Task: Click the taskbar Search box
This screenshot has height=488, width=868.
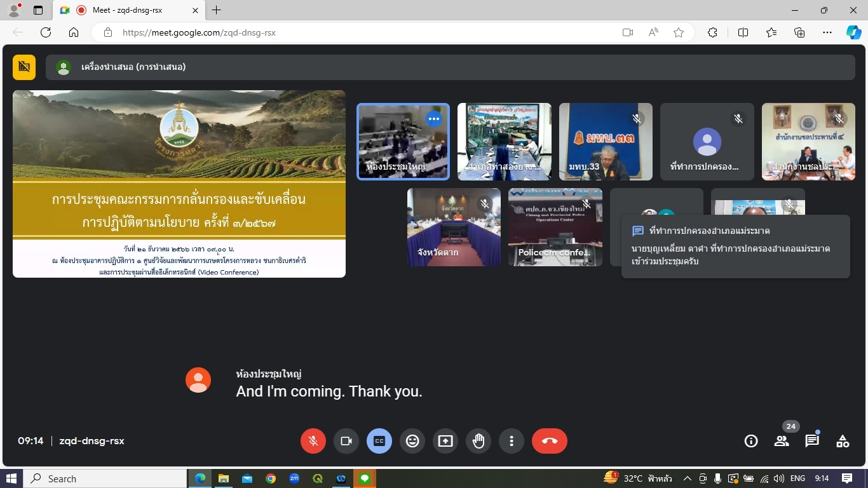Action: [x=105, y=478]
